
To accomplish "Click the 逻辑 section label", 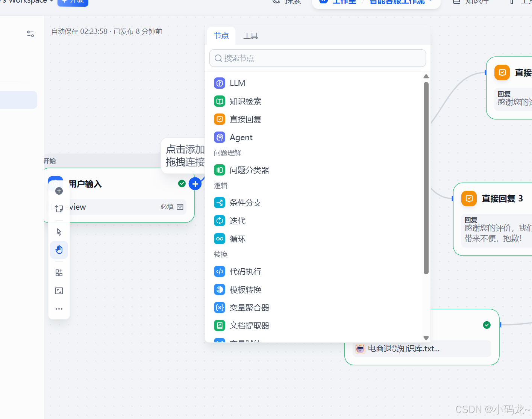I will pos(221,186).
